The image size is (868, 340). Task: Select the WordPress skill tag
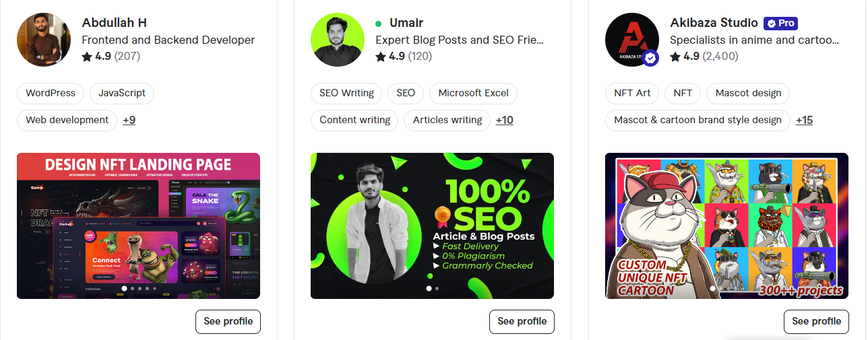pyautogui.click(x=51, y=93)
